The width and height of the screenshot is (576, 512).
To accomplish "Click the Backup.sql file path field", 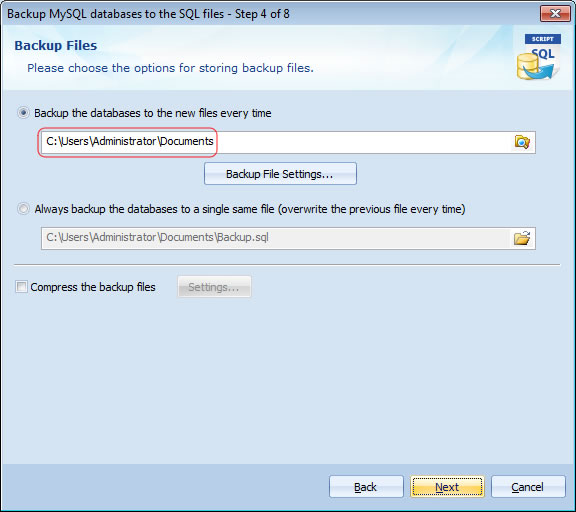I will pos(276,238).
